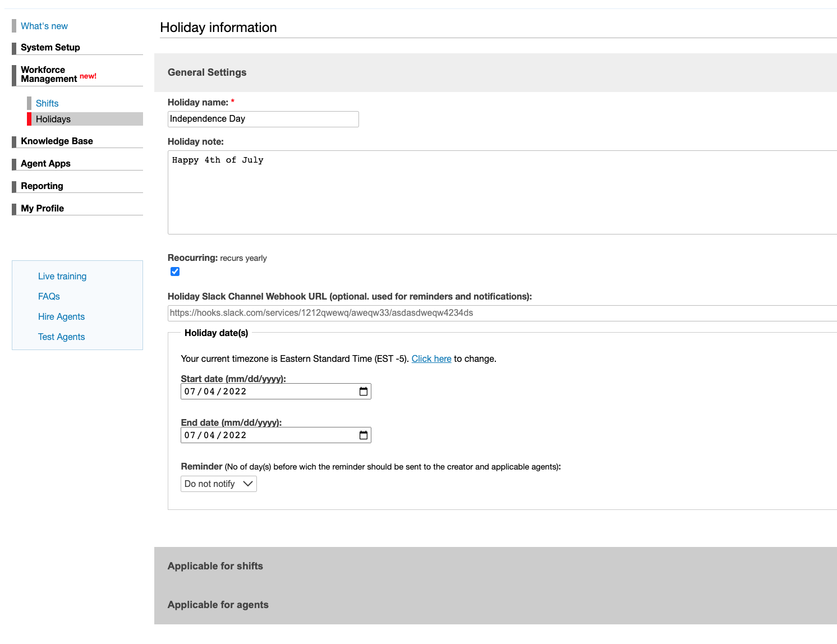Expand the Applicable for agents section
837x644 pixels.
(218, 605)
